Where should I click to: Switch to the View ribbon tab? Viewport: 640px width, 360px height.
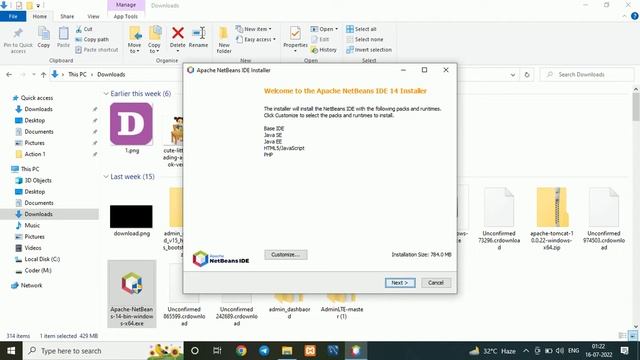pyautogui.click(x=93, y=16)
